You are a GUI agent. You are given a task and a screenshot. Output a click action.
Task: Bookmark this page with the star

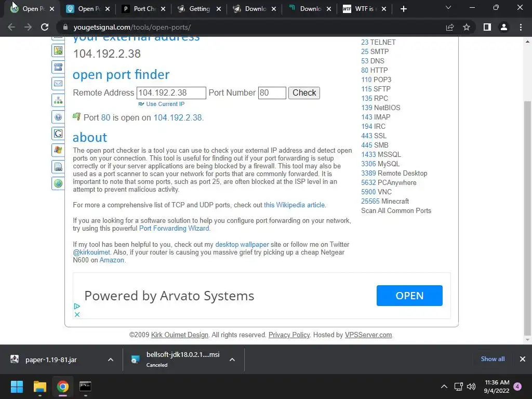coord(467,27)
